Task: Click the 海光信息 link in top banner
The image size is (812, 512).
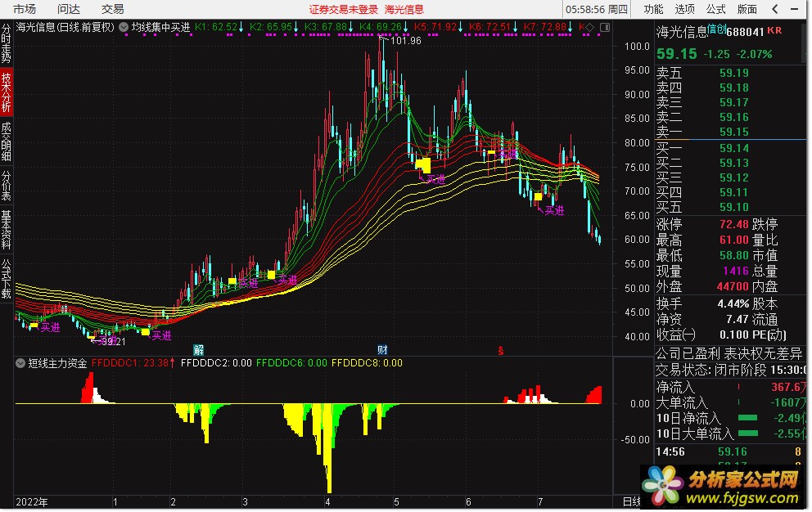Action: click(404, 9)
